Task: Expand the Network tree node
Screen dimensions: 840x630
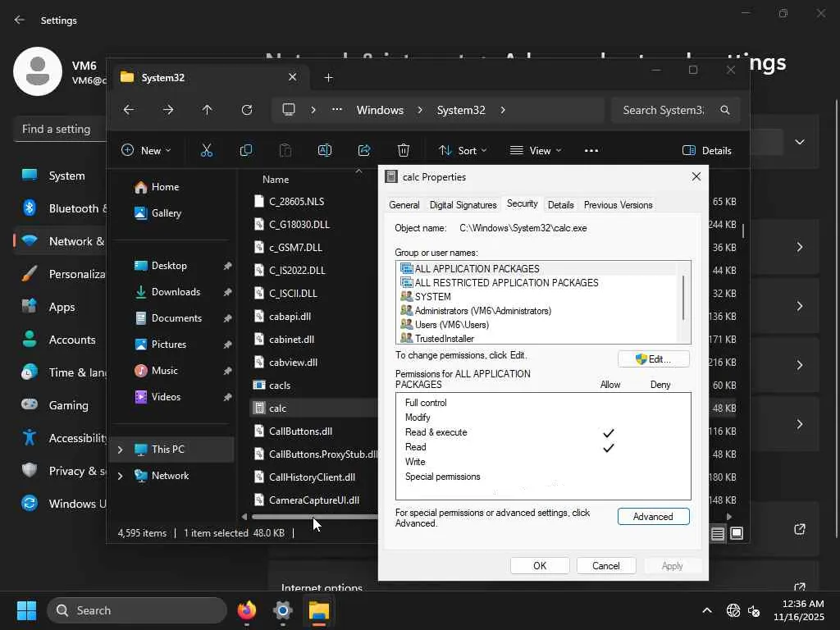Action: point(121,476)
